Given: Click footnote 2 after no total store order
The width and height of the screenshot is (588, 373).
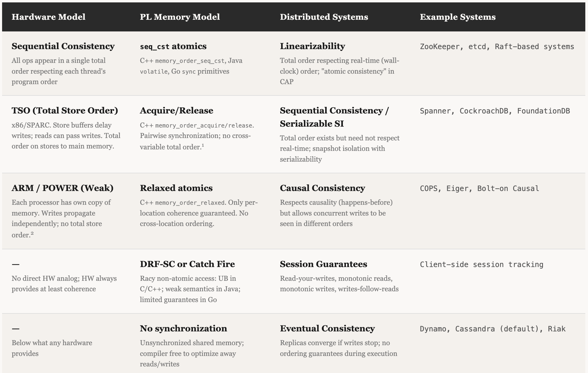Looking at the screenshot, I should click(32, 233).
